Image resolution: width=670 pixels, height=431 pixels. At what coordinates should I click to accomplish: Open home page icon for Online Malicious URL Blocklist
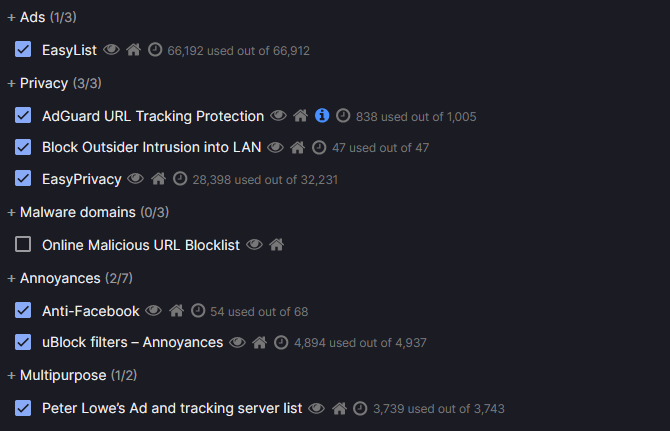click(x=277, y=244)
